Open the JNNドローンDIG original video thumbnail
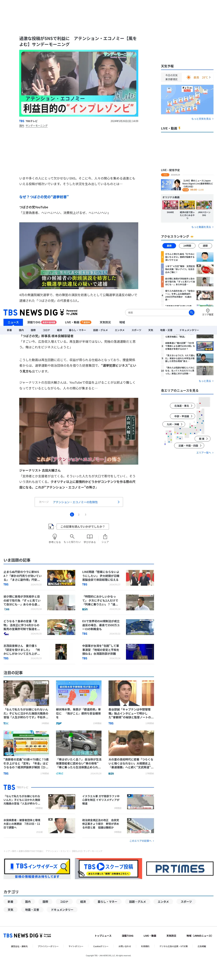Image resolution: width=217 pixels, height=980 pixels. click(x=204, y=205)
